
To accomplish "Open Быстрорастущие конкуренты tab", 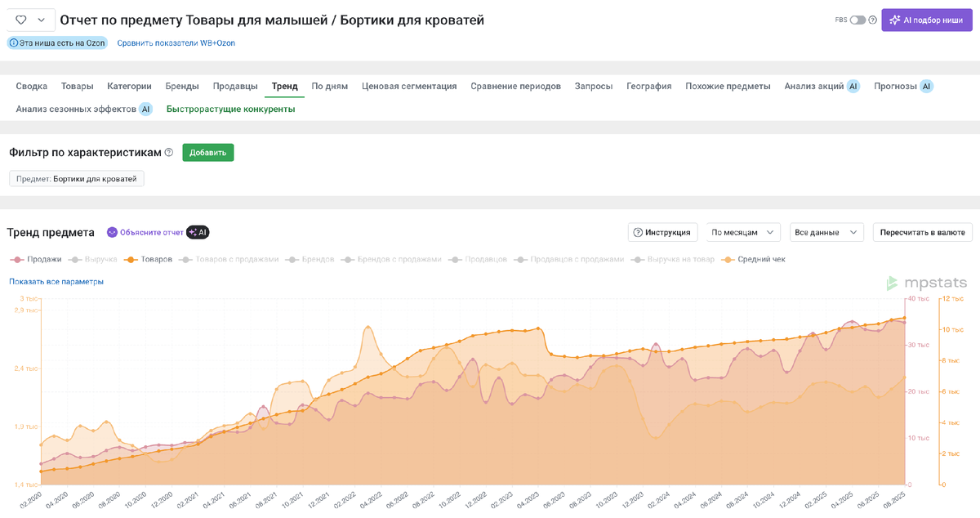I will 231,109.
